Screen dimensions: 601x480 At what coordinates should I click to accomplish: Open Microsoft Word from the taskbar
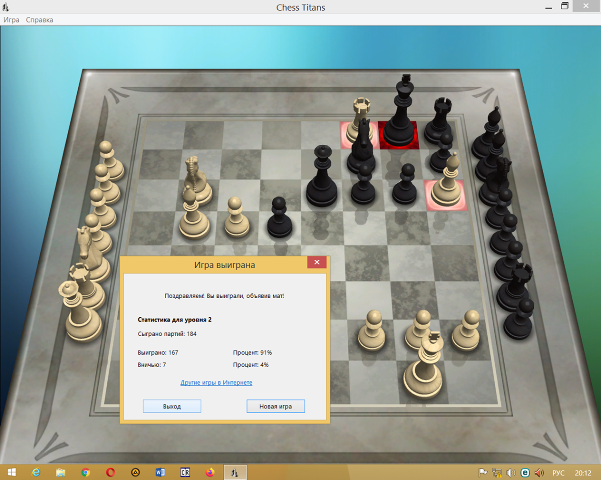(x=160, y=471)
